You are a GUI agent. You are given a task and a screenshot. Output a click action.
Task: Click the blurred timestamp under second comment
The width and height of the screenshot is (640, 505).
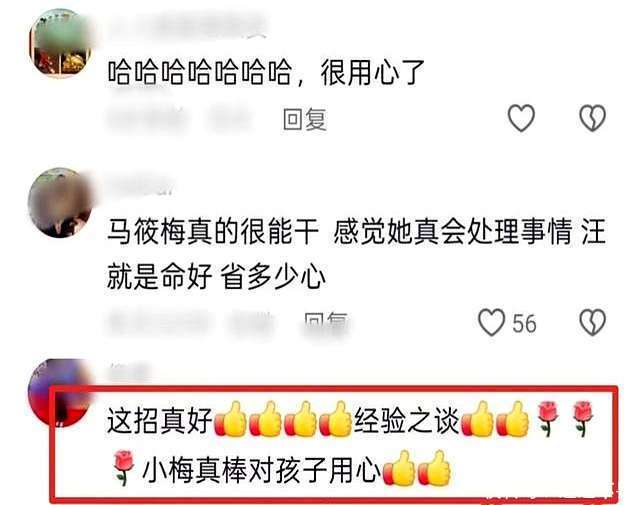(x=157, y=323)
